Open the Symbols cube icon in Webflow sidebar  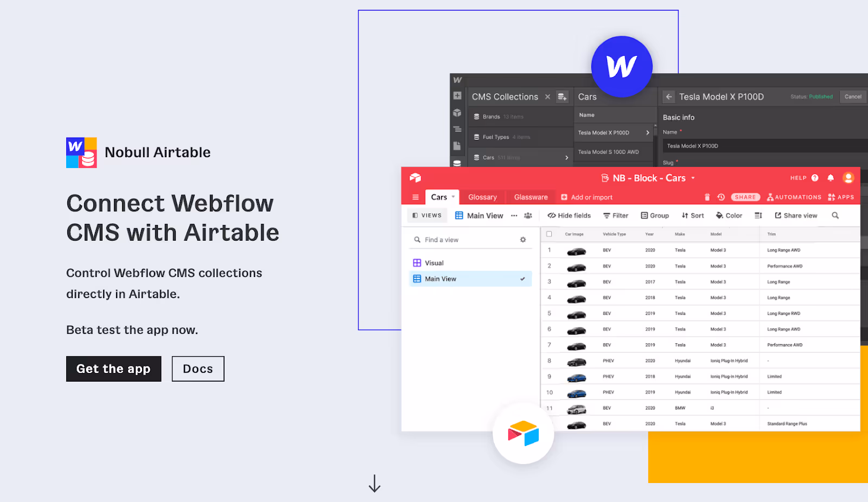457,113
